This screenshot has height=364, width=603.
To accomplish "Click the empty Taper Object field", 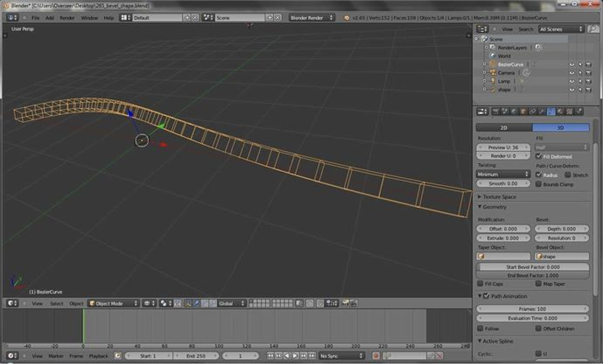I will coord(503,256).
